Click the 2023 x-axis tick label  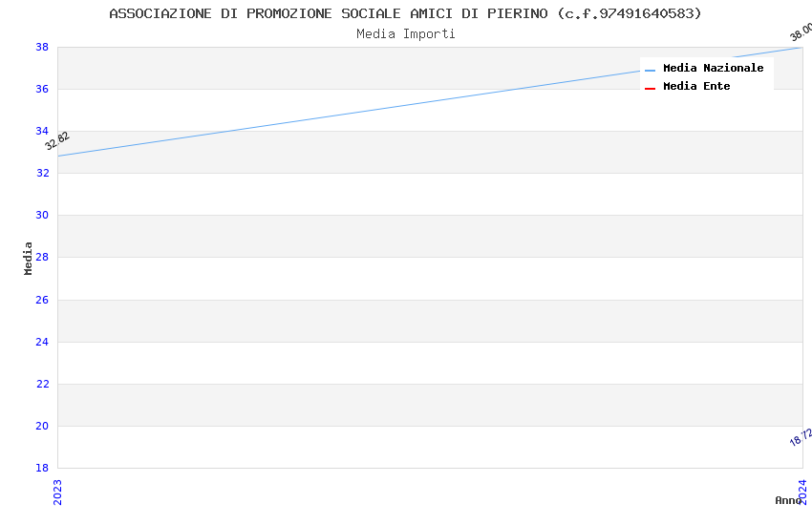57,492
